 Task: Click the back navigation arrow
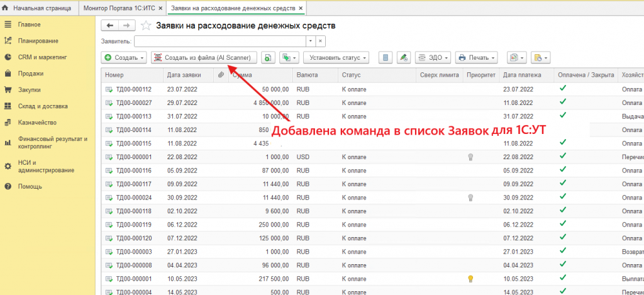[x=110, y=26]
